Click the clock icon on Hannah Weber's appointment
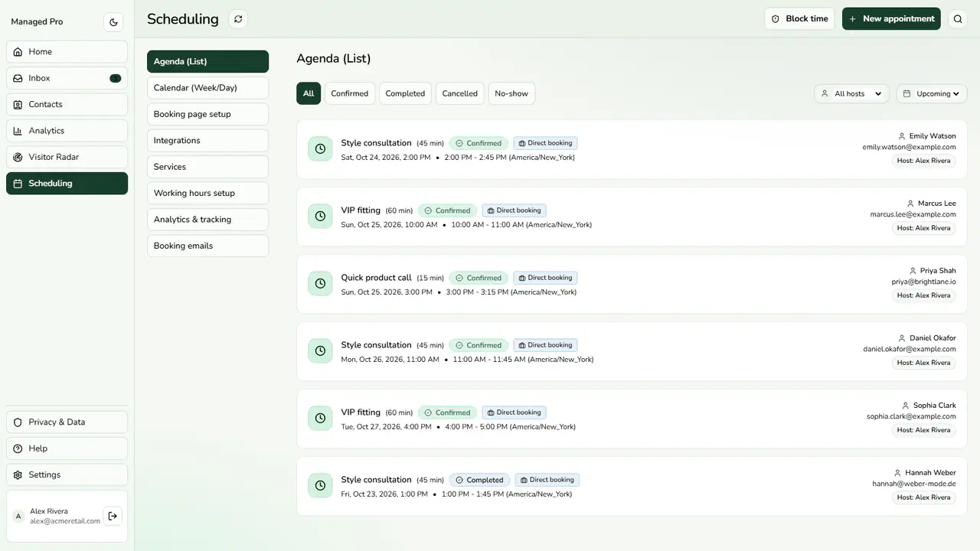The image size is (980, 551). tap(320, 486)
